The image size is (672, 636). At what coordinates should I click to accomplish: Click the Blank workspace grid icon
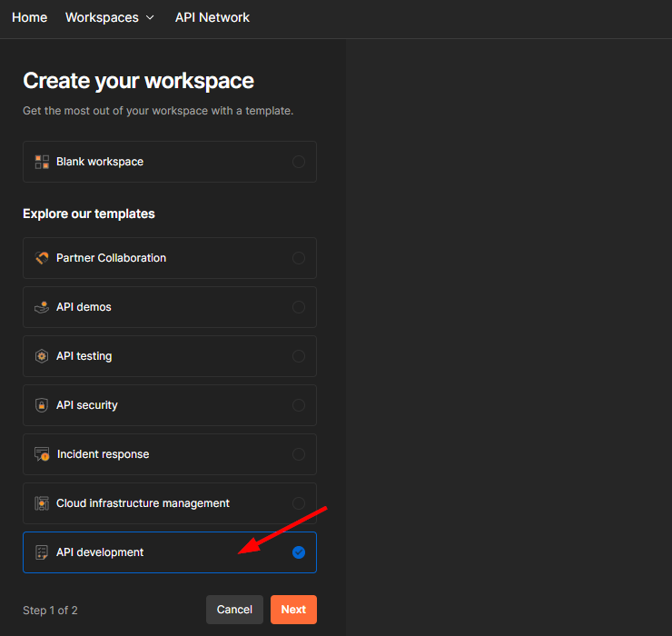42,162
